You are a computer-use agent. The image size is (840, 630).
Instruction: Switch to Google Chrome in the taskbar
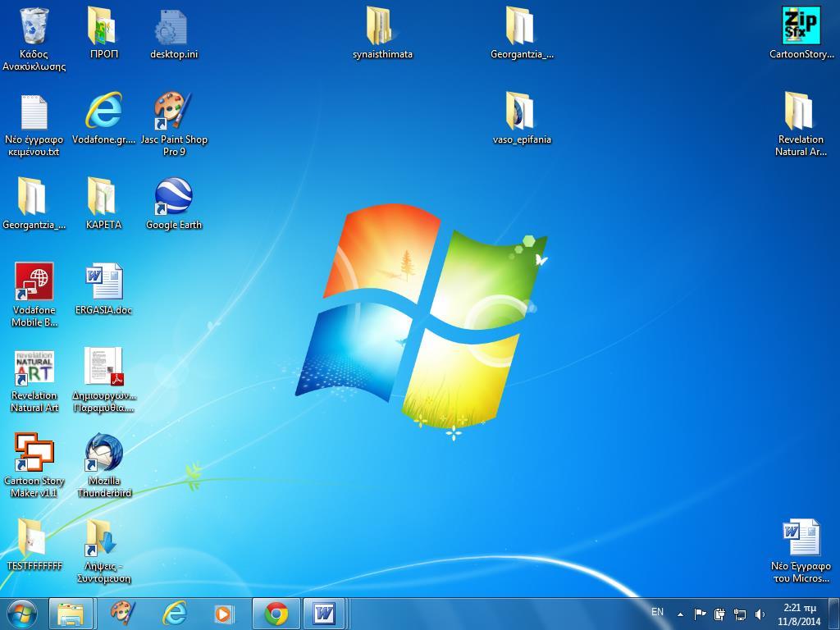[x=276, y=614]
